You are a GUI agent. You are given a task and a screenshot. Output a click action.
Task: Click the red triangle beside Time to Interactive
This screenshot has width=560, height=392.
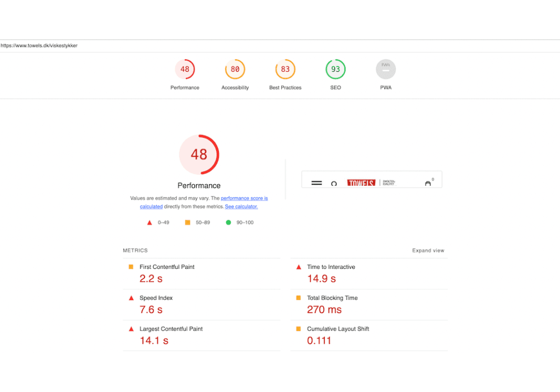[x=297, y=267]
